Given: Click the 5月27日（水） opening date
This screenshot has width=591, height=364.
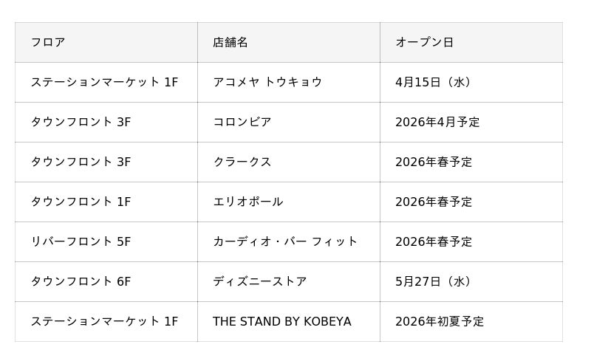Looking at the screenshot, I should pyautogui.click(x=433, y=282).
